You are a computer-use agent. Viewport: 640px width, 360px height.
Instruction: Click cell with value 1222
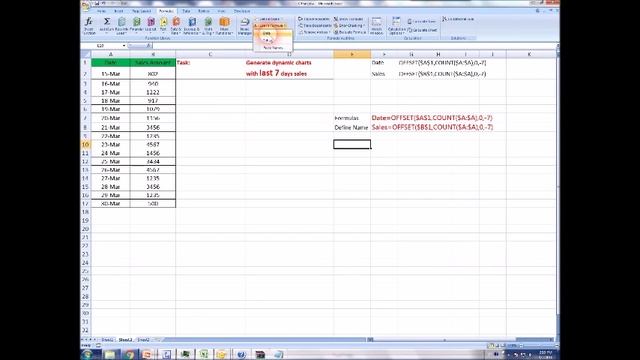[x=153, y=92]
